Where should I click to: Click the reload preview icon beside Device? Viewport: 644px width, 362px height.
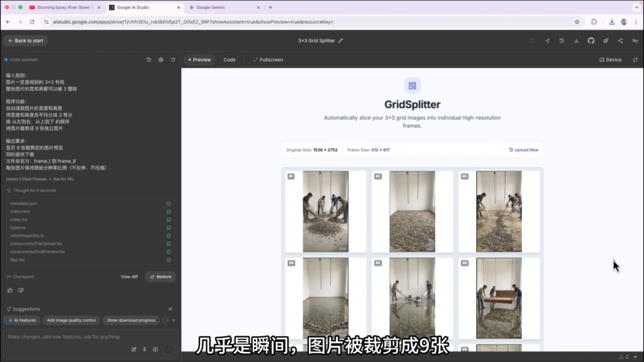coord(635,60)
